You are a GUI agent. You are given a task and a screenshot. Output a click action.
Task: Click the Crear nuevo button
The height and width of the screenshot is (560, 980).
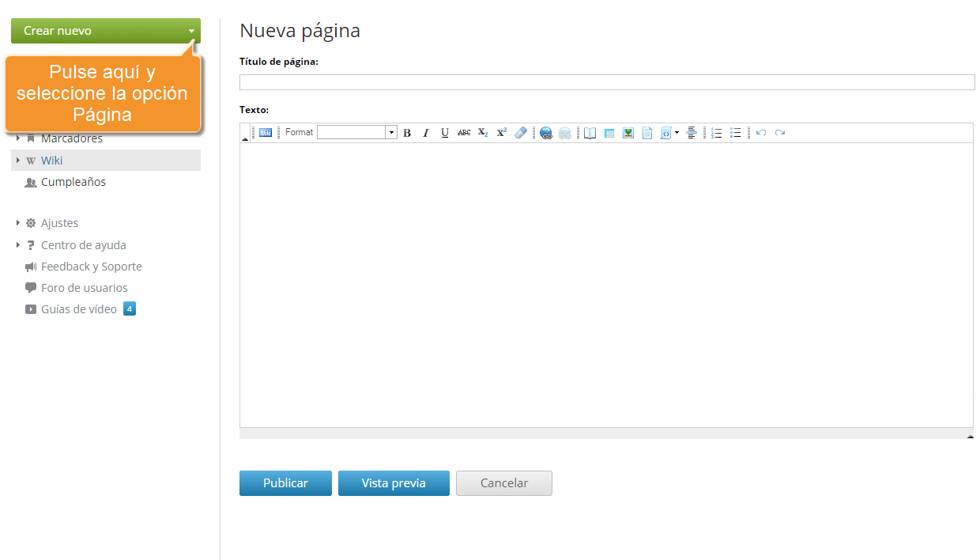coord(106,31)
